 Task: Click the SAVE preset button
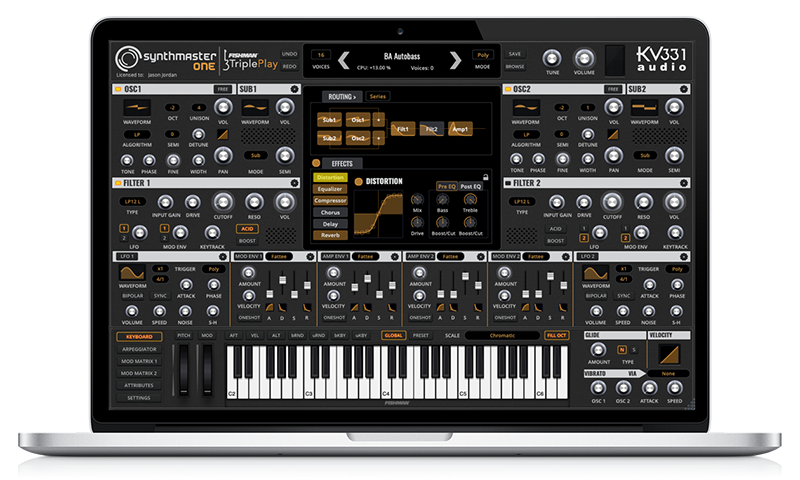[515, 54]
